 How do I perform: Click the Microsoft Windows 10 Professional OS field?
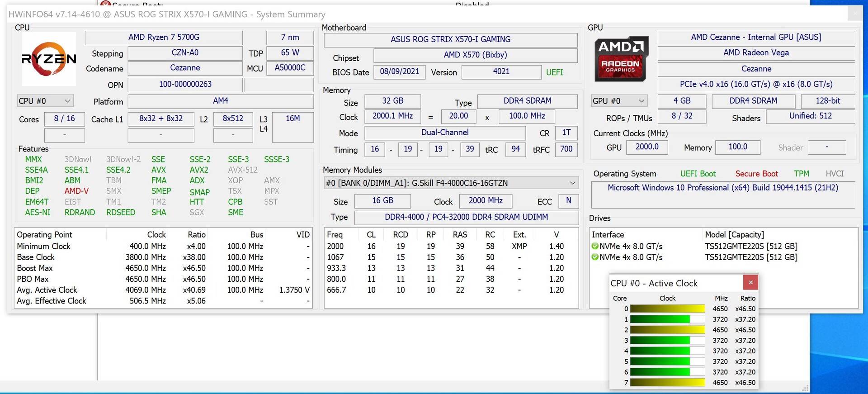[x=723, y=195]
